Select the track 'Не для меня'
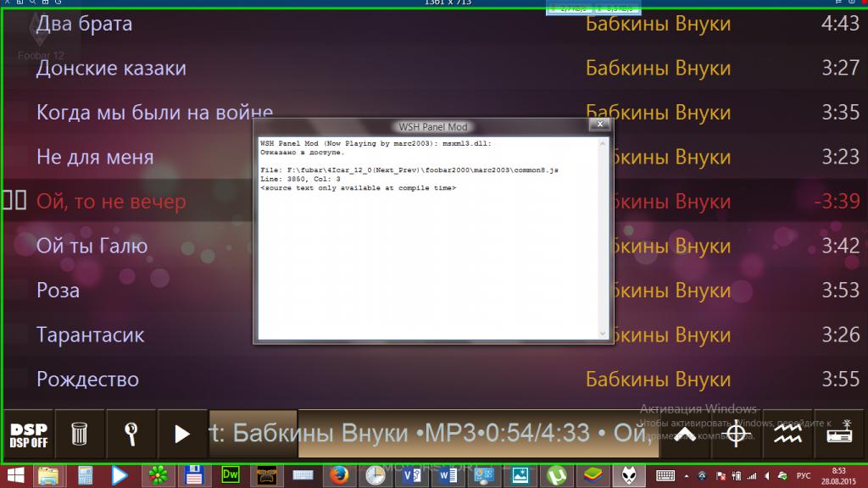This screenshot has width=868, height=488. [x=95, y=157]
